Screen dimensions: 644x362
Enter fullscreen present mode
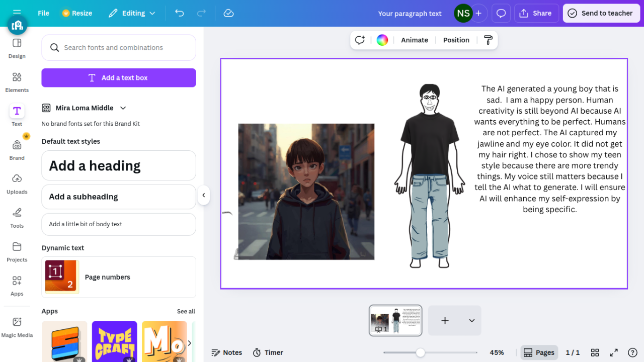coord(614,352)
